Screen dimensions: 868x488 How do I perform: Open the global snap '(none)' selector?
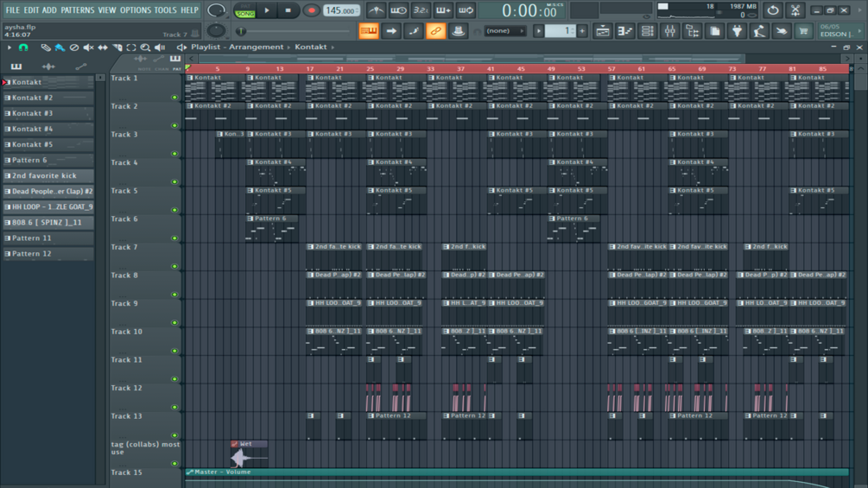click(505, 31)
